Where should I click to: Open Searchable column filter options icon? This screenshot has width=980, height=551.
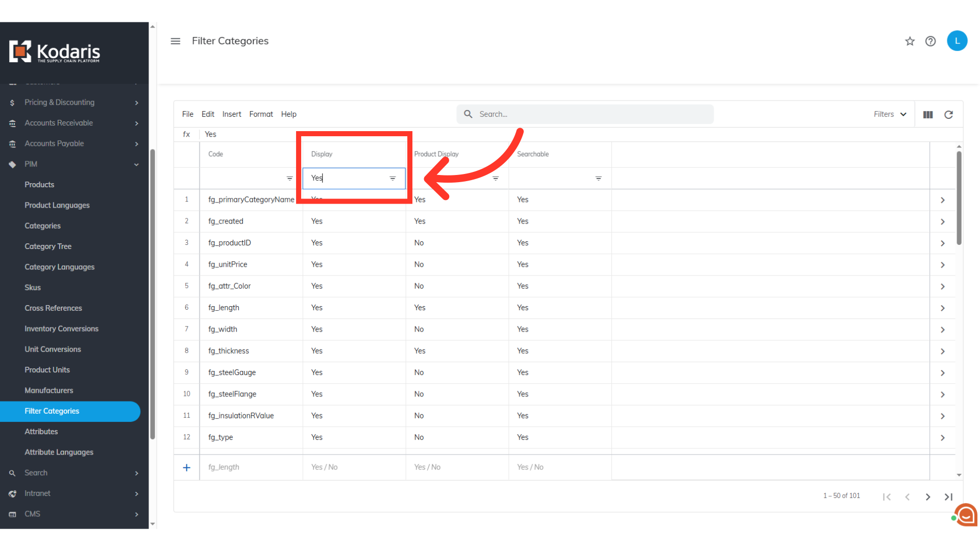point(598,179)
